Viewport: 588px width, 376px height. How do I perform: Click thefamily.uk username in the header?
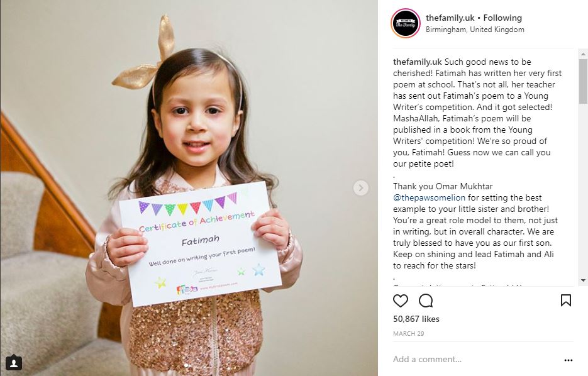450,18
